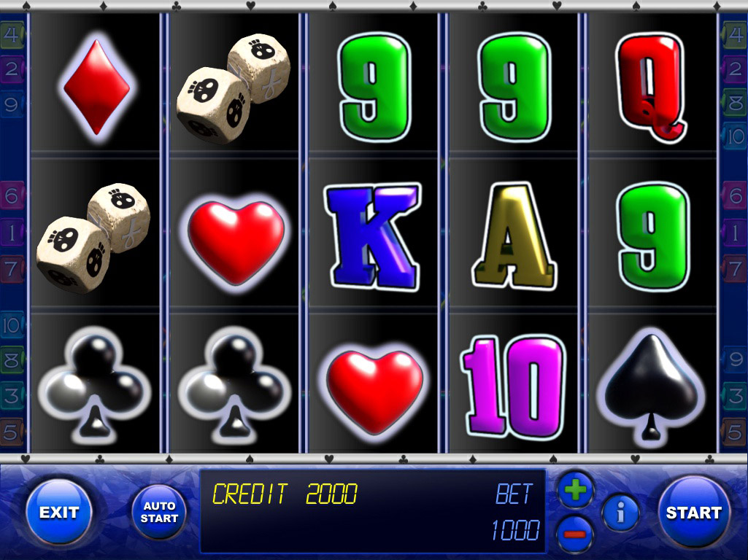Click the red diamond symbol on reel one
The width and height of the screenshot is (748, 560).
(97, 86)
